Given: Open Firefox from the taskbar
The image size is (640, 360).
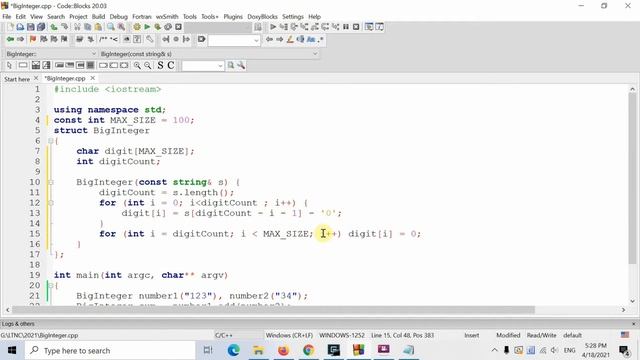Looking at the screenshot, I should (x=283, y=350).
